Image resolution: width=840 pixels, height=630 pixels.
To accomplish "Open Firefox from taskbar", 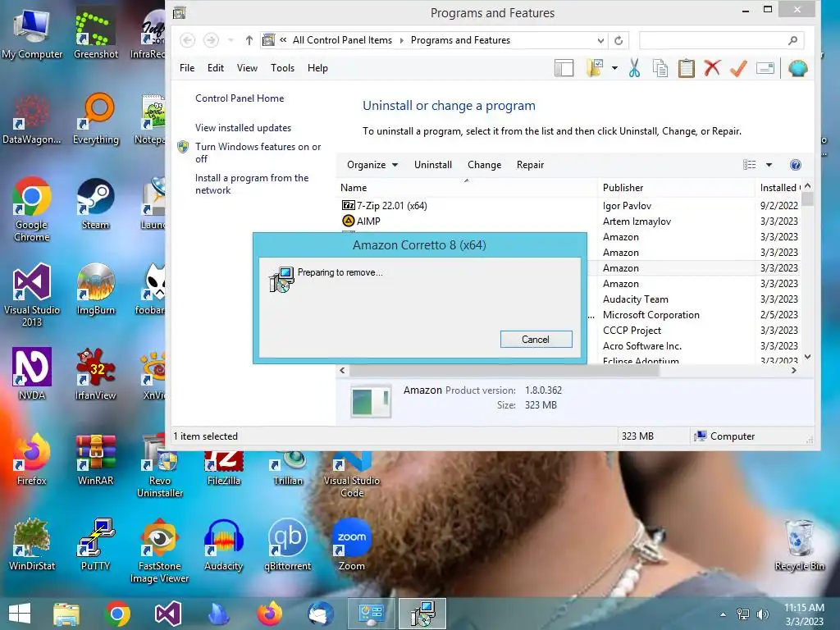I will coord(269,614).
